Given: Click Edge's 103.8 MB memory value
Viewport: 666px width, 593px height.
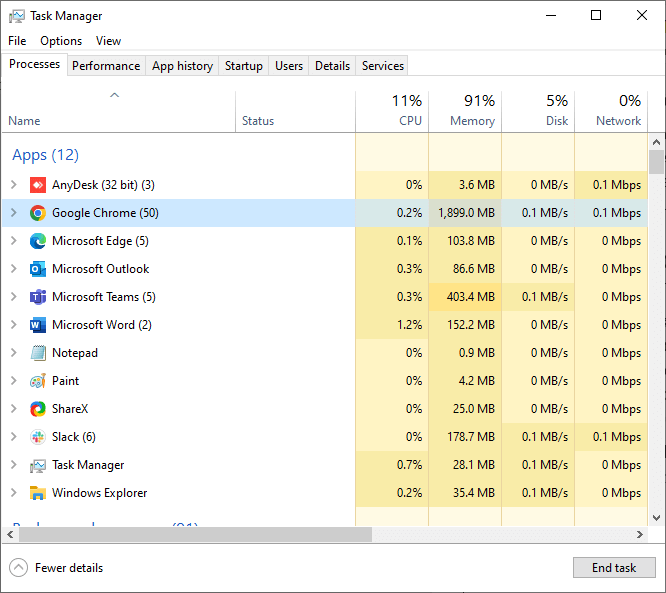Looking at the screenshot, I should click(x=471, y=241).
